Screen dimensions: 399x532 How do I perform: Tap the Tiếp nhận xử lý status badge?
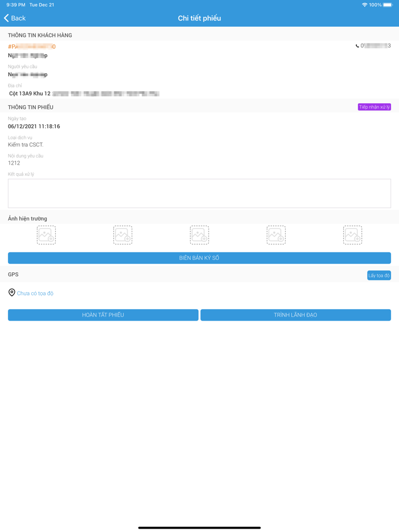pos(374,107)
